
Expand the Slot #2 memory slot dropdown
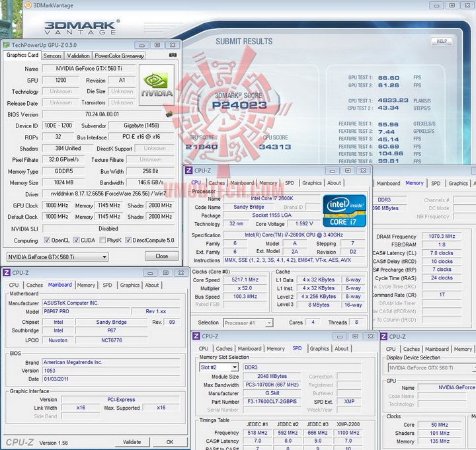219,367
